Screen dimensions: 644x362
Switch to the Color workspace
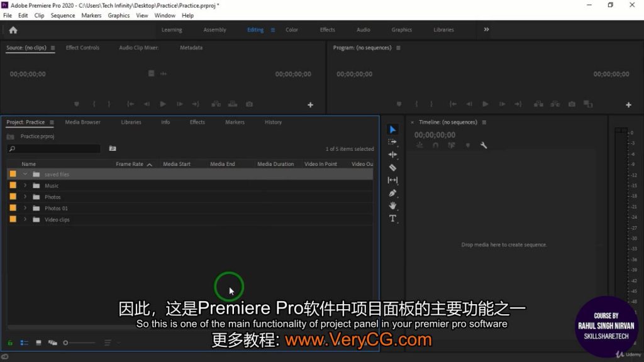292,30
